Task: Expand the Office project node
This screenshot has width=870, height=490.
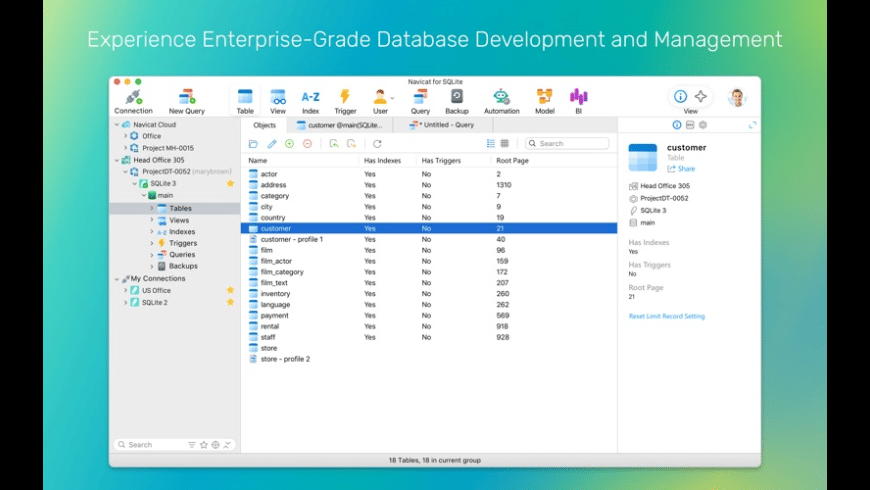Action: coord(125,135)
